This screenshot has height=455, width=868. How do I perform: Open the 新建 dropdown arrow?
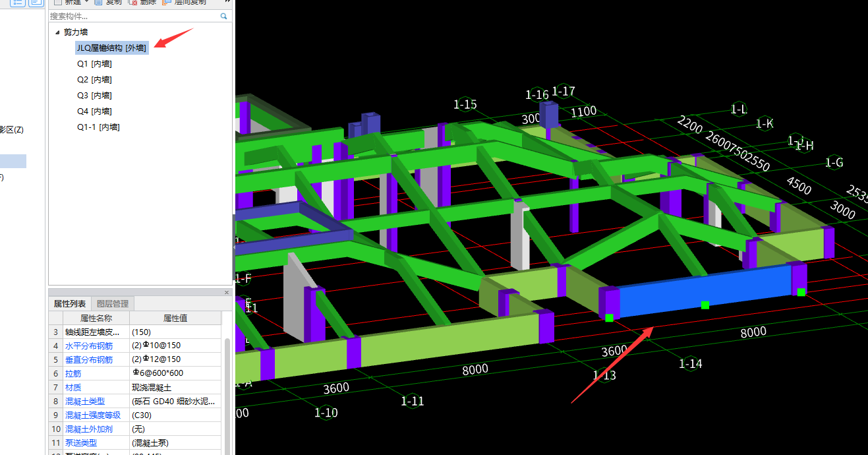87,2
